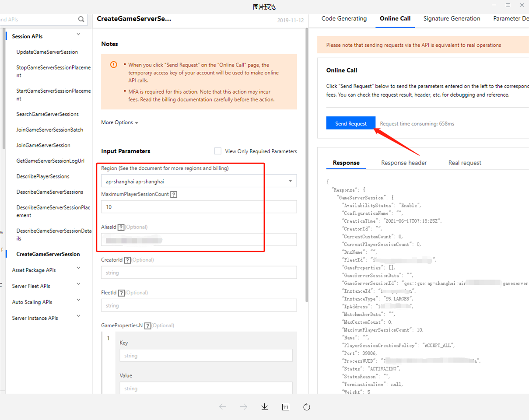Screen dimensions: 529x420
Task: Open JoinGameServerSessionBatch API
Action: pos(49,130)
